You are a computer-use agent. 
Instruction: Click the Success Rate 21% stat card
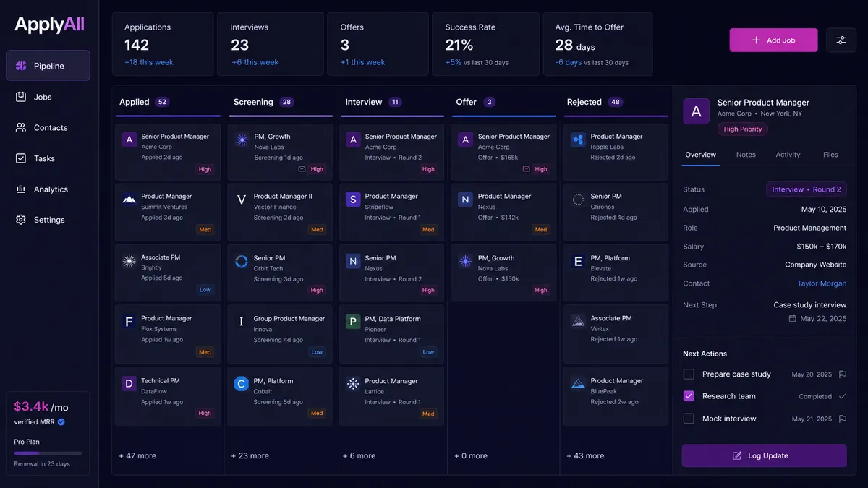(487, 44)
